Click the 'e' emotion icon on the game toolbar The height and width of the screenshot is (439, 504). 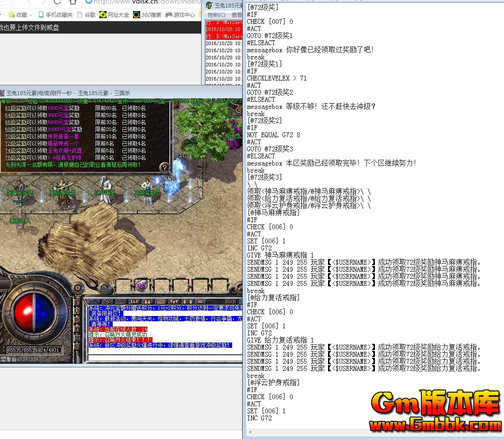tap(79, 287)
